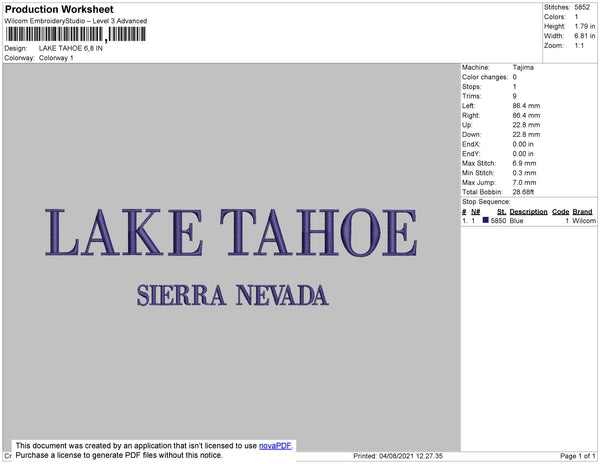Select the Machine value Tajima
The width and height of the screenshot is (600, 464).
click(x=523, y=67)
